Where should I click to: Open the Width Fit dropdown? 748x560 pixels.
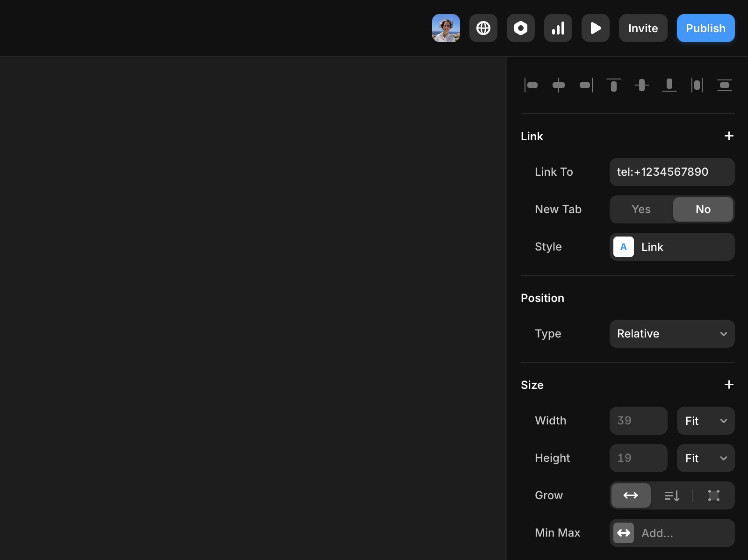[705, 421]
